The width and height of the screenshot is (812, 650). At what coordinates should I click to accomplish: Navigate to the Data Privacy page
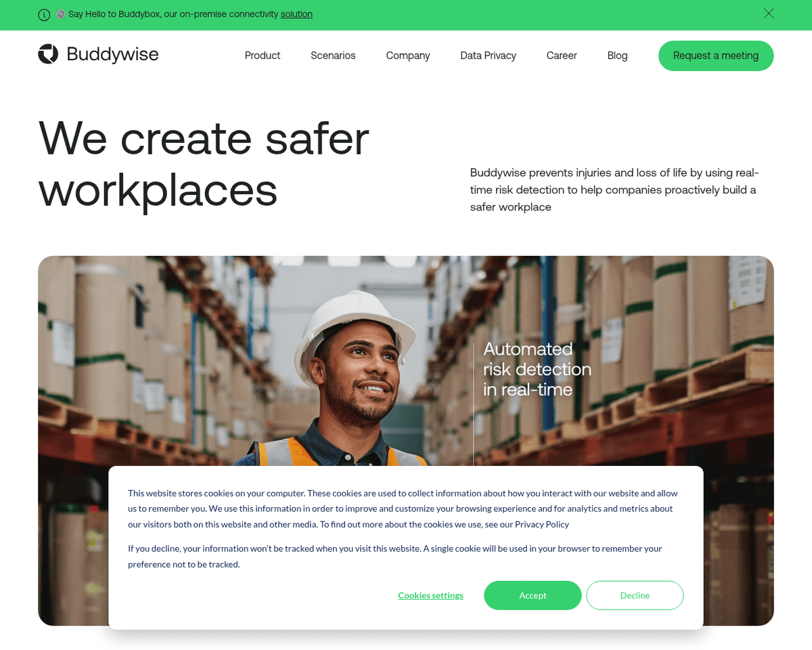(x=488, y=56)
